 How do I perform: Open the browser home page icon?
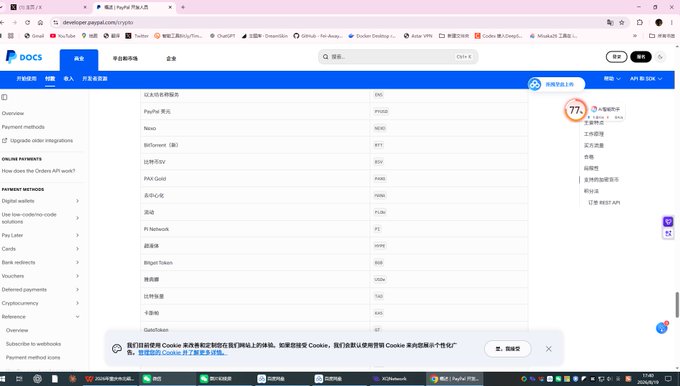[x=40, y=22]
